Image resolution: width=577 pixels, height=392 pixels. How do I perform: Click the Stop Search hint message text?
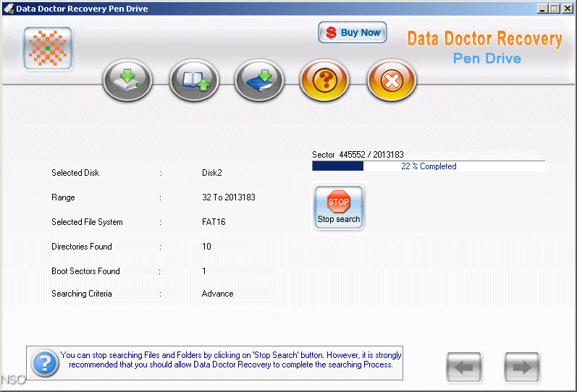pyautogui.click(x=231, y=359)
